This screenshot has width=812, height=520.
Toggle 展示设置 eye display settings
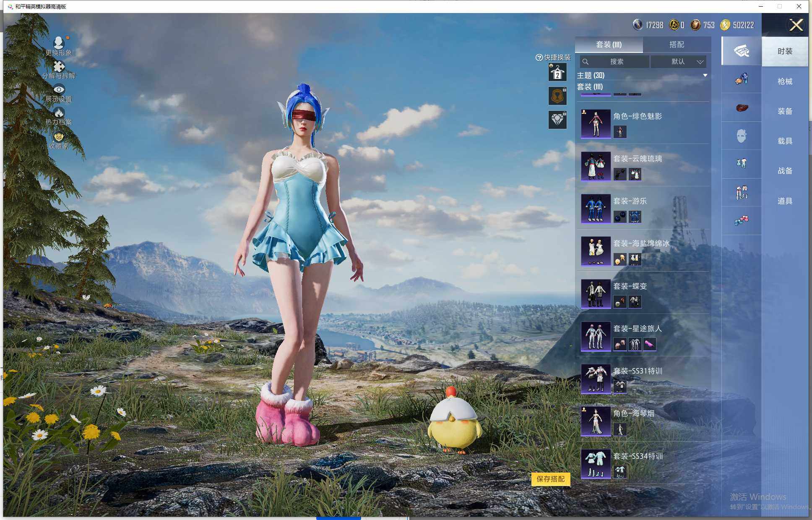(x=59, y=89)
